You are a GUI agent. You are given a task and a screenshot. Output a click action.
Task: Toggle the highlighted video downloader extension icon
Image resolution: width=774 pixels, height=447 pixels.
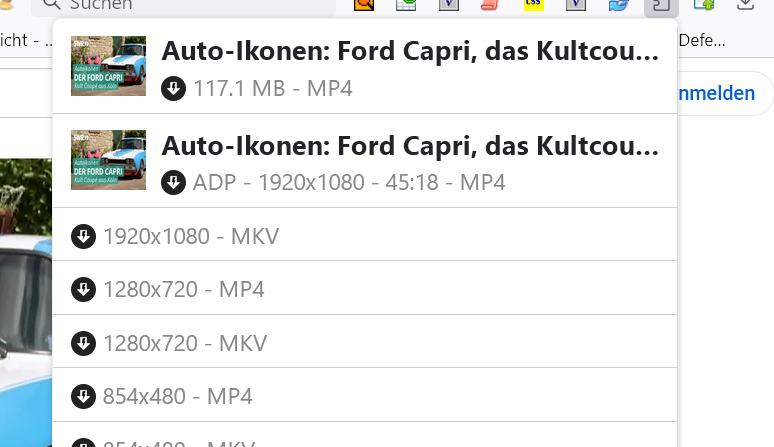(660, 5)
